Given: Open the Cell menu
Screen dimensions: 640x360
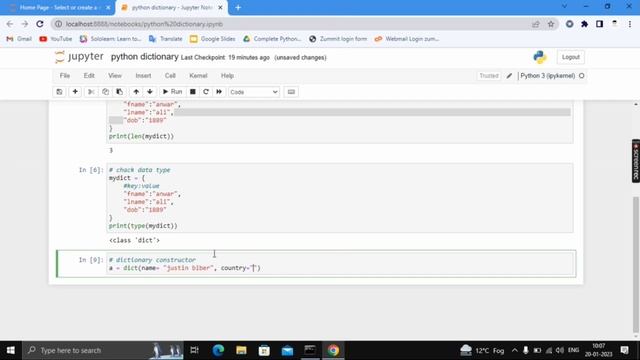Looking at the screenshot, I should [170, 76].
